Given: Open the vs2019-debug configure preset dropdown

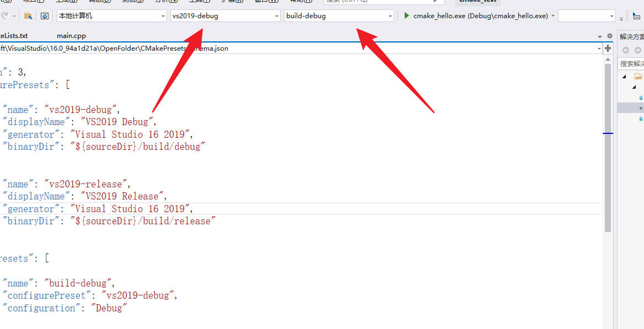Looking at the screenshot, I should (277, 15).
